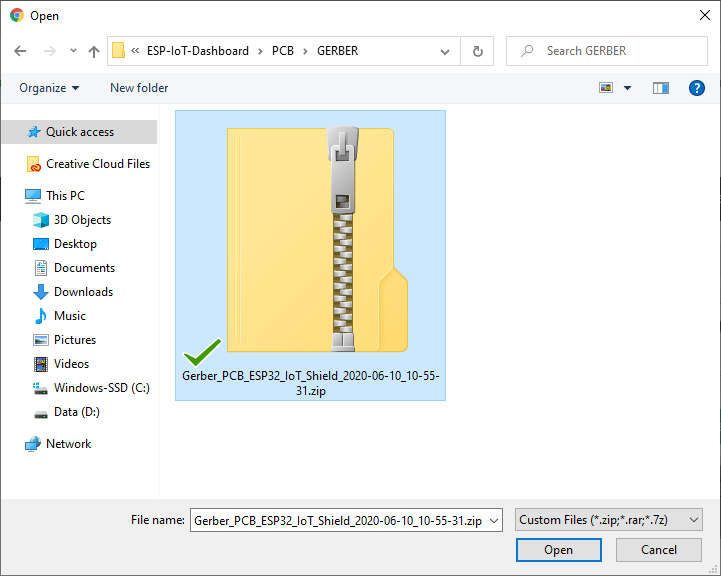Select This PC in sidebar
721x576 pixels.
click(55, 195)
